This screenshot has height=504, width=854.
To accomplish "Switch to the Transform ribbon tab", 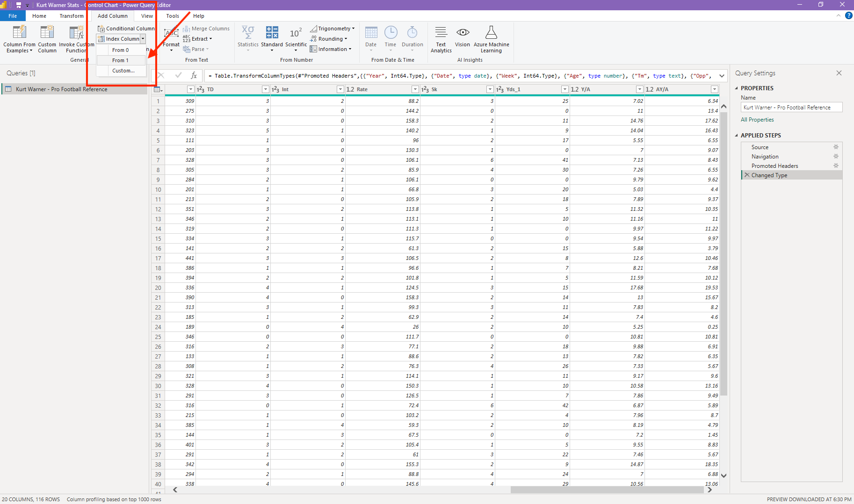I will pyautogui.click(x=72, y=16).
